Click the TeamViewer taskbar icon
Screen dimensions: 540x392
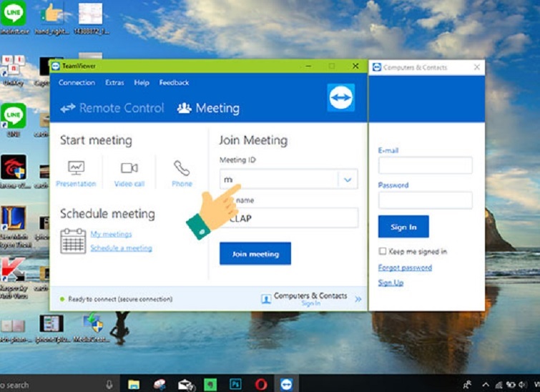pos(286,384)
